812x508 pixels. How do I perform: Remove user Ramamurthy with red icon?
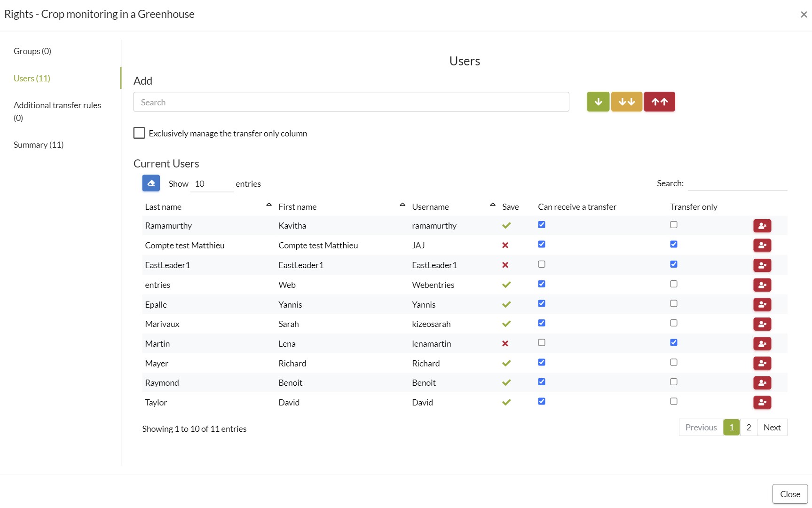click(762, 226)
